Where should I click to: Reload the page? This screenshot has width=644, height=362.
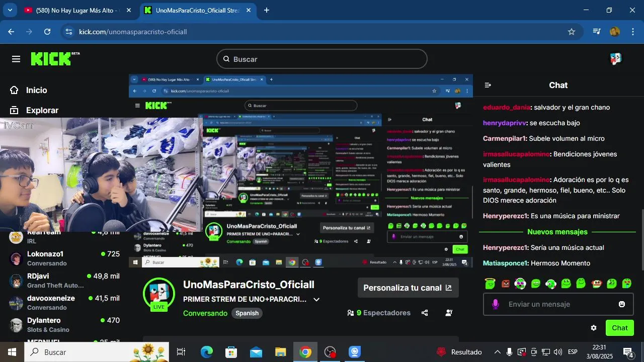pos(47,32)
